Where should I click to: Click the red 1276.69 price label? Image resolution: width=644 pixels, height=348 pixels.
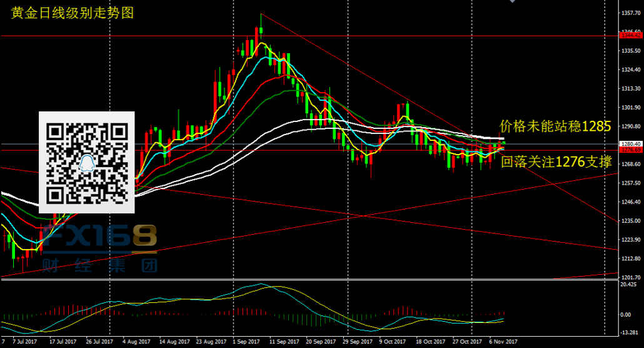click(x=631, y=150)
